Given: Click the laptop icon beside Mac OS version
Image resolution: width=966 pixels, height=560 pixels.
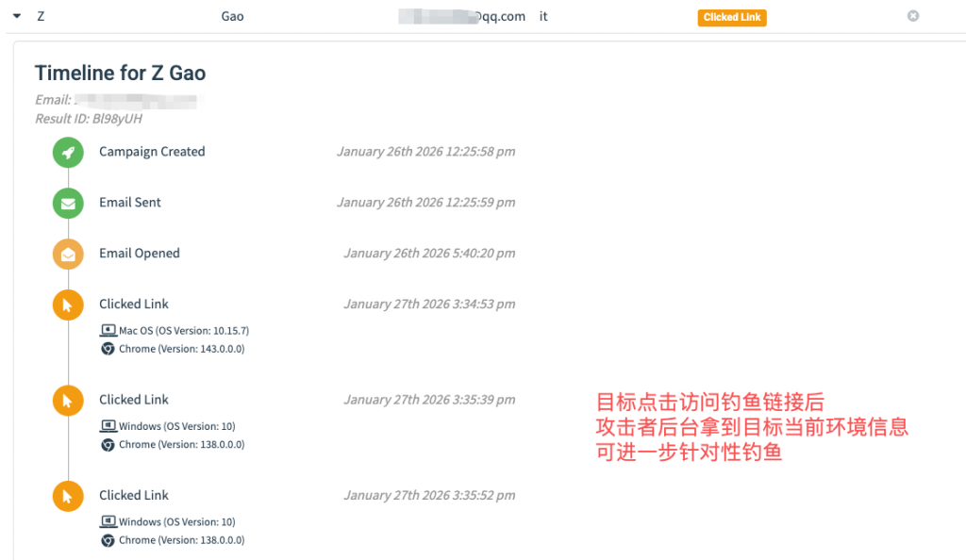Looking at the screenshot, I should 108,331.
